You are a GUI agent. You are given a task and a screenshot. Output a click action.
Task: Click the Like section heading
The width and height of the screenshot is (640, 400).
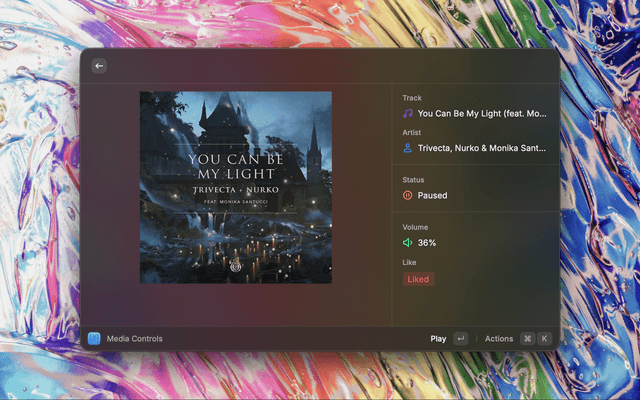pos(410,262)
